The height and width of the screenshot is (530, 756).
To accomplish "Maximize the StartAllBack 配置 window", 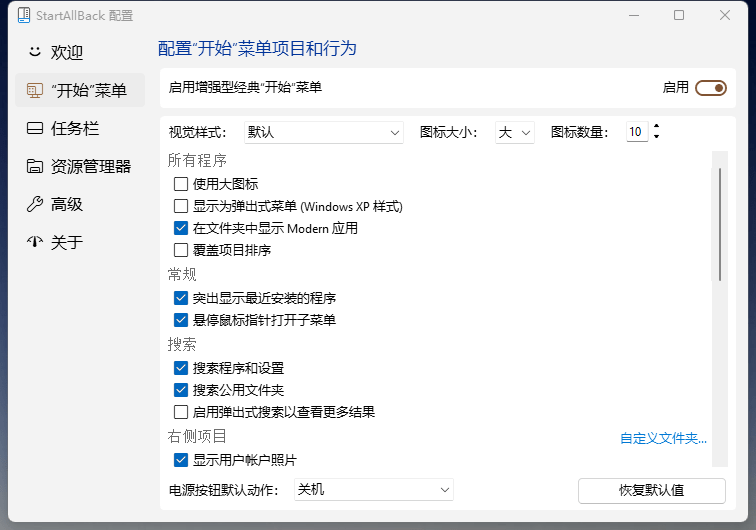I will coord(679,15).
